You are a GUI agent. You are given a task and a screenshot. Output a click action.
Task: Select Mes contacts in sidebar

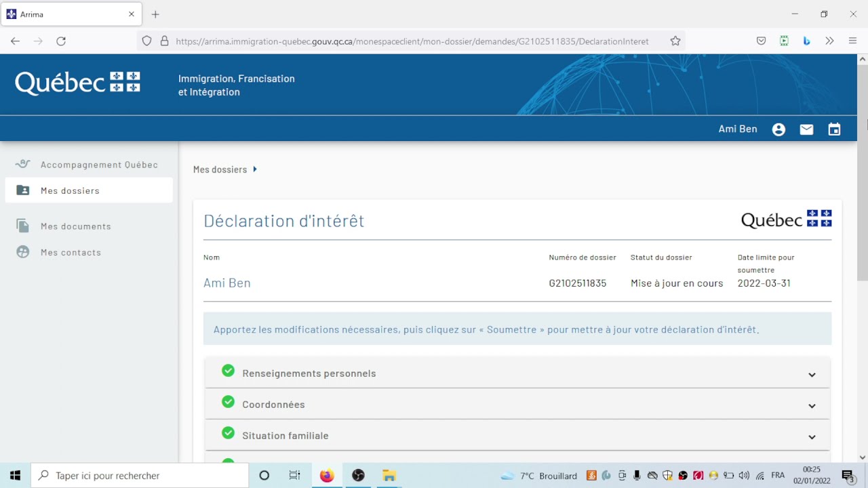[x=89, y=252]
